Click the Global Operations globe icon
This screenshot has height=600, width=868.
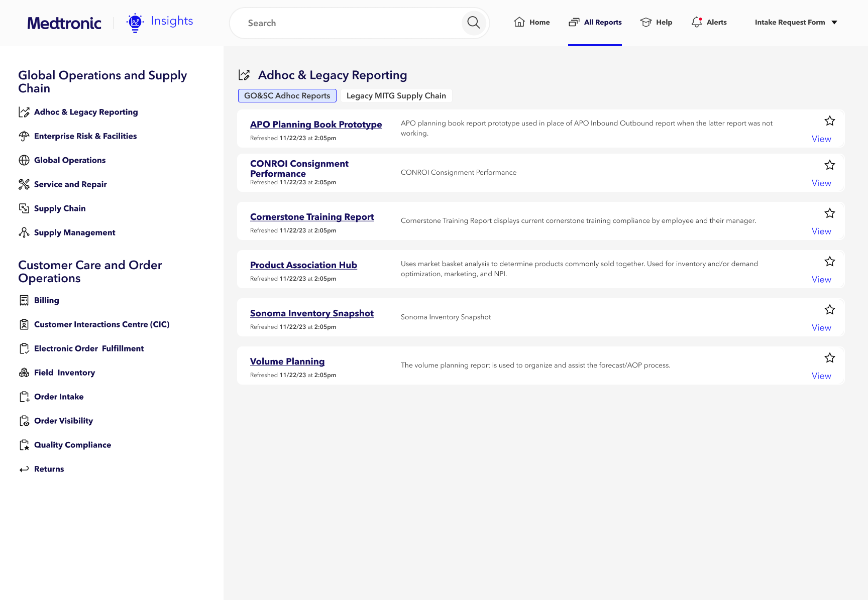point(24,160)
